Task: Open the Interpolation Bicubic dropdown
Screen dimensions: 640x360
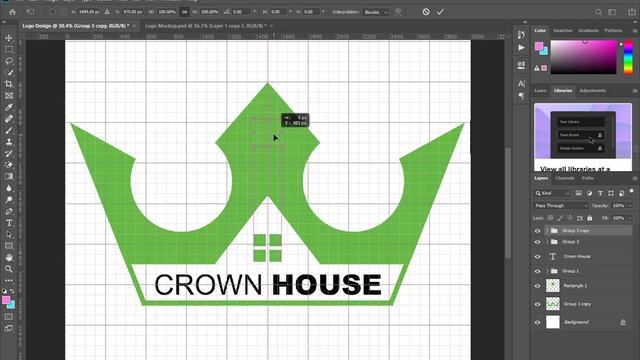Action: [375, 12]
